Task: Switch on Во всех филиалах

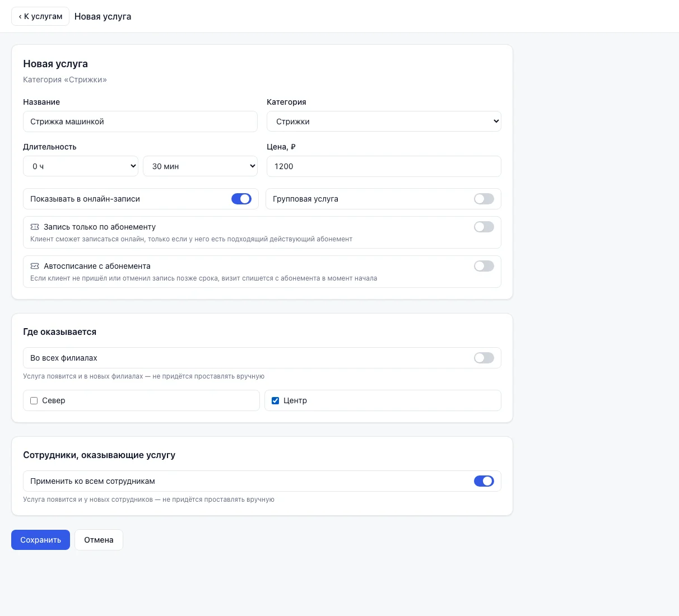Action: pyautogui.click(x=484, y=358)
